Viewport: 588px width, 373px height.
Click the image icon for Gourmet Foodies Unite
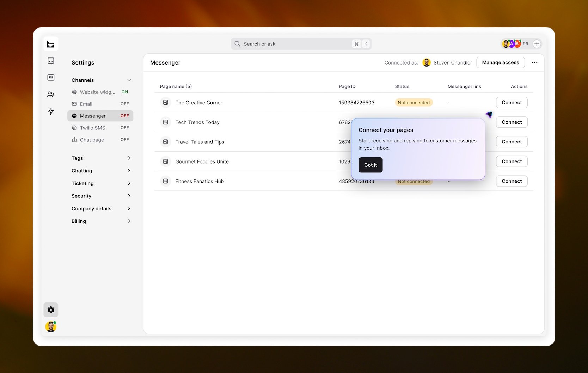(x=166, y=161)
